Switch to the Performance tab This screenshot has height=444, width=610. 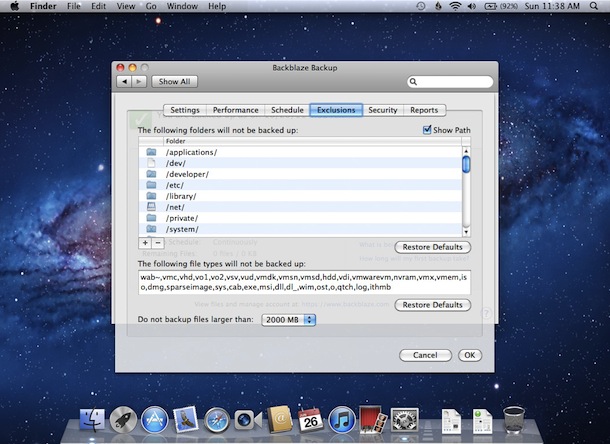point(235,110)
